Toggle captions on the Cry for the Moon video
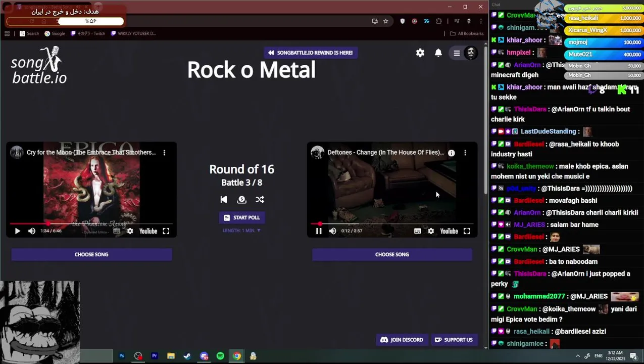The width and height of the screenshot is (644, 364). 117,231
